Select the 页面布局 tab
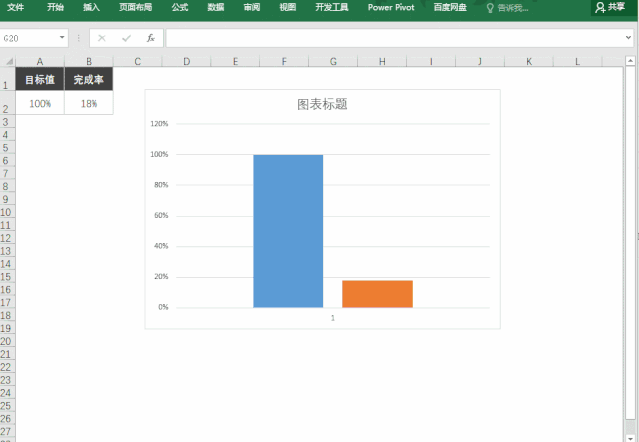 pyautogui.click(x=135, y=7)
